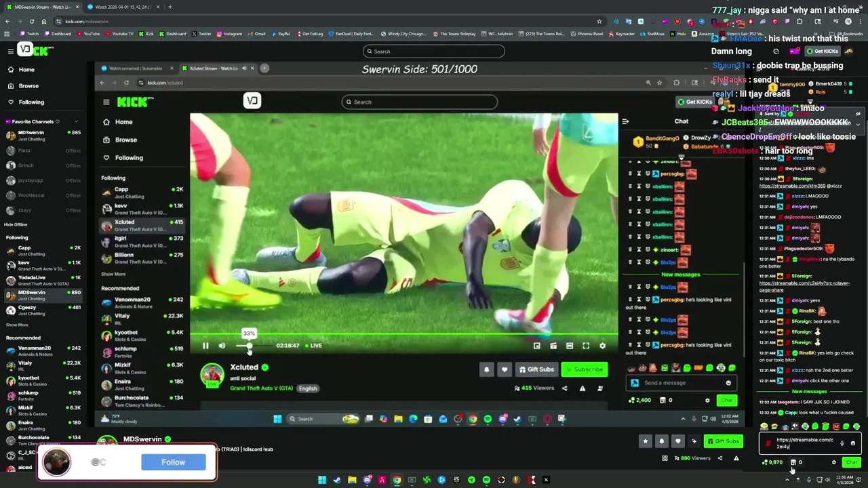Share the Xcluted stream
Viewport: 868px width, 488px height.
564,388
